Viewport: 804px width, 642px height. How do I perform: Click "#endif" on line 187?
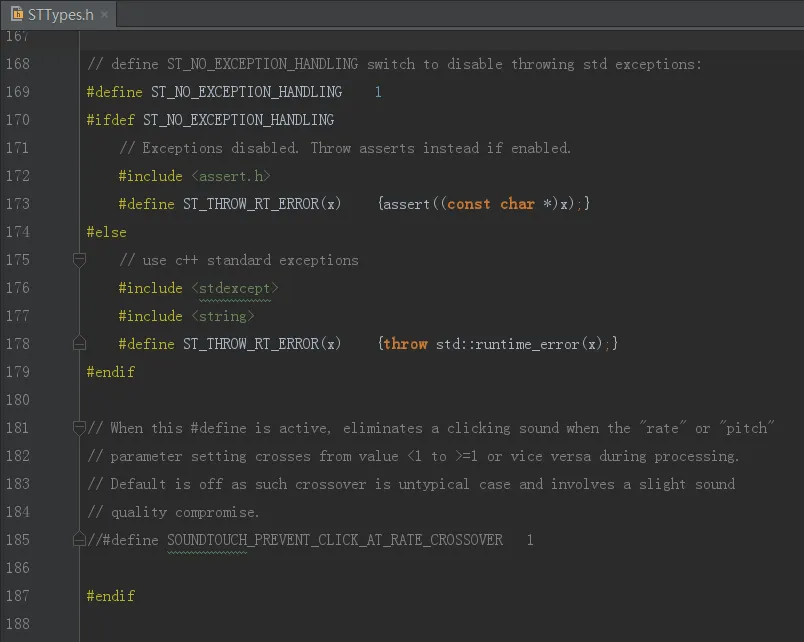110,596
